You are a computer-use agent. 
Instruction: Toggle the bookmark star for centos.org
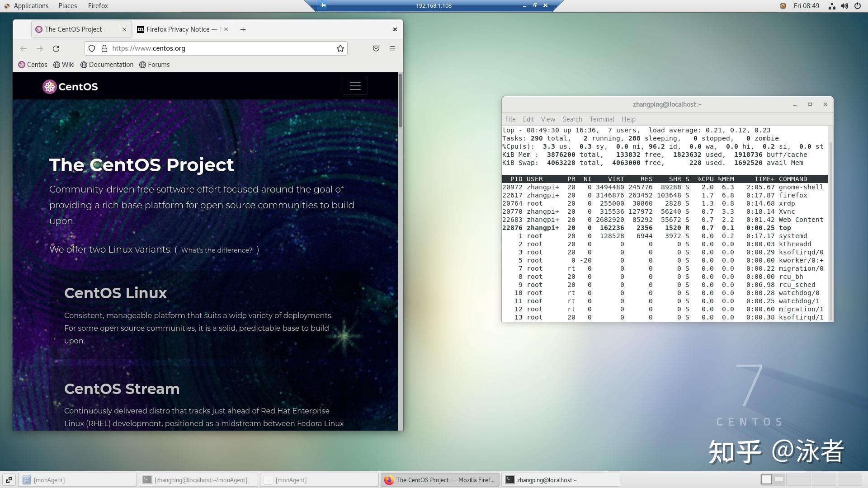pos(340,48)
